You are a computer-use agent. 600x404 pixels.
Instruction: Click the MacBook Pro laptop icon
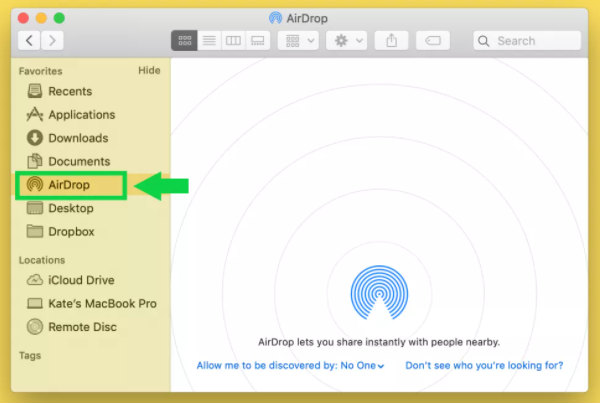tap(35, 303)
